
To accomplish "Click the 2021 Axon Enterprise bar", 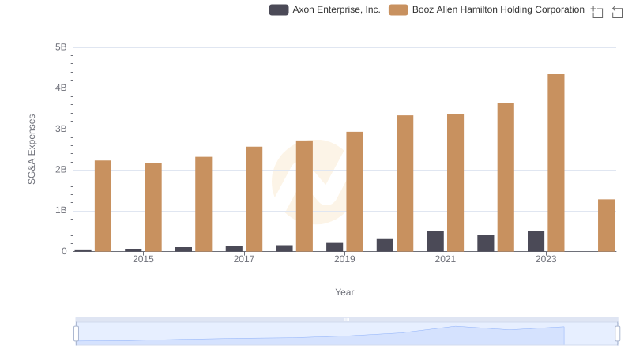I will [435, 241].
